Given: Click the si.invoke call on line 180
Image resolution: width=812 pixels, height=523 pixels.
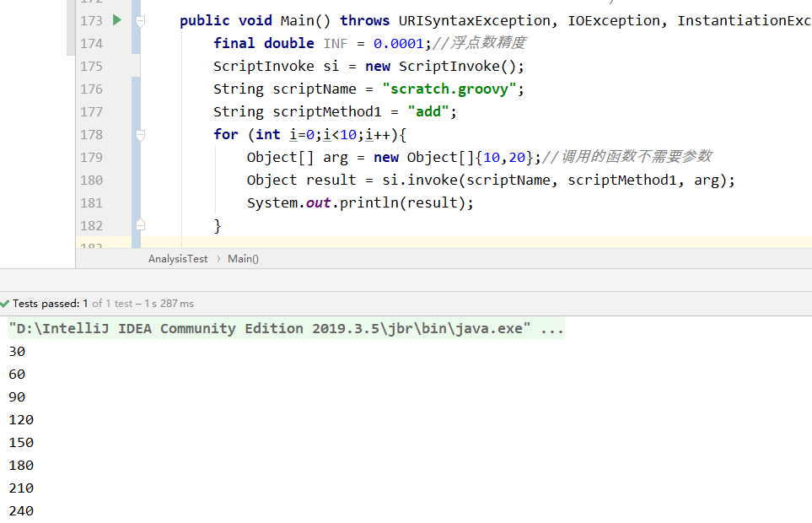Looking at the screenshot, I should point(557,181).
